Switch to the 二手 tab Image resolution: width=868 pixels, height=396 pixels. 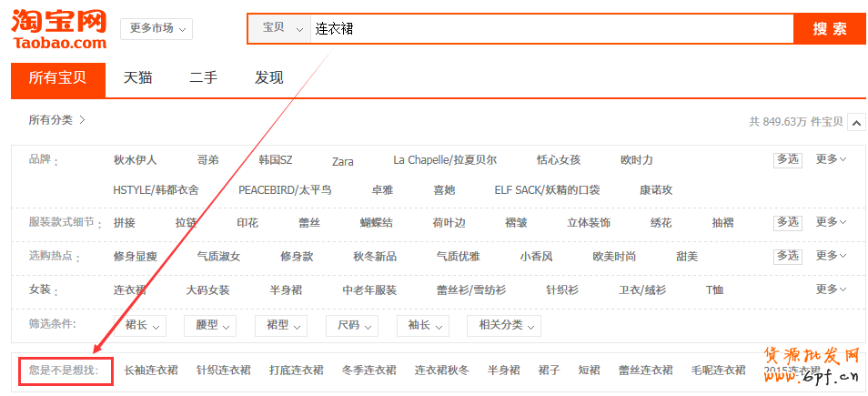pos(203,78)
